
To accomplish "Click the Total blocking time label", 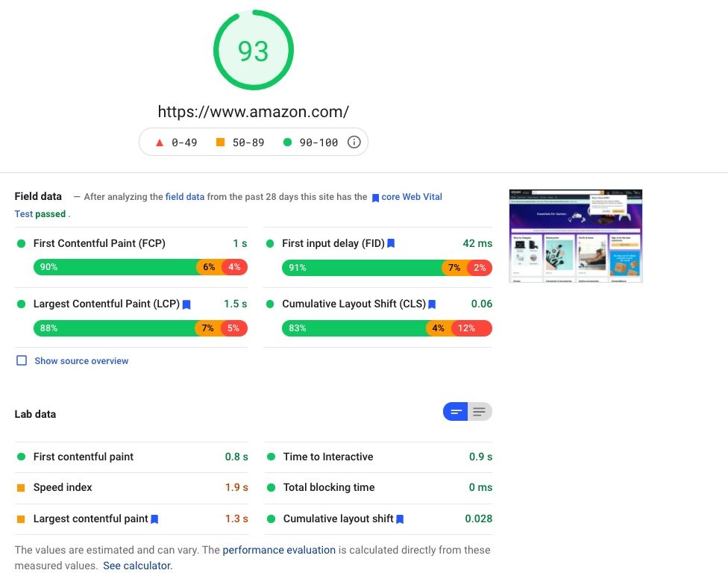I will click(x=329, y=487).
